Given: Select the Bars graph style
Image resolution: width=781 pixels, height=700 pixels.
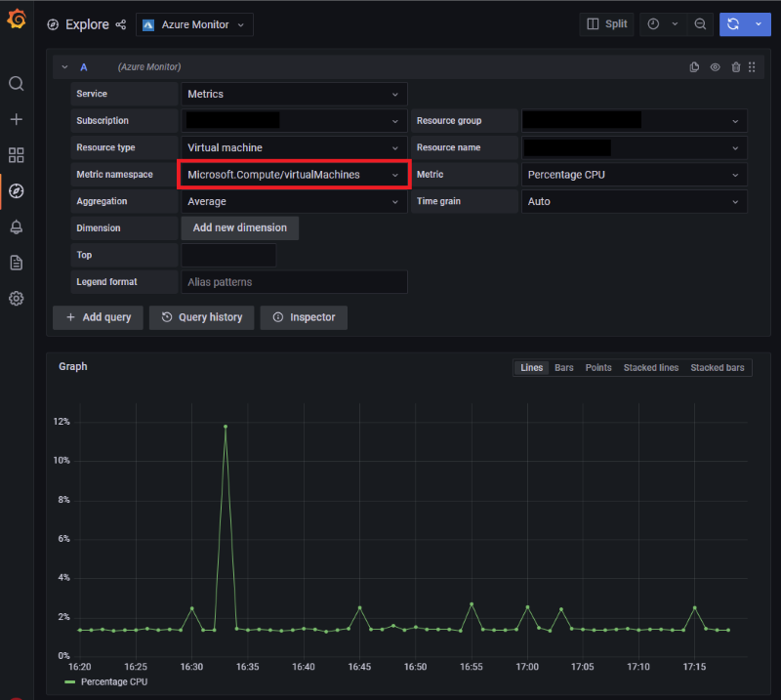Looking at the screenshot, I should point(564,368).
